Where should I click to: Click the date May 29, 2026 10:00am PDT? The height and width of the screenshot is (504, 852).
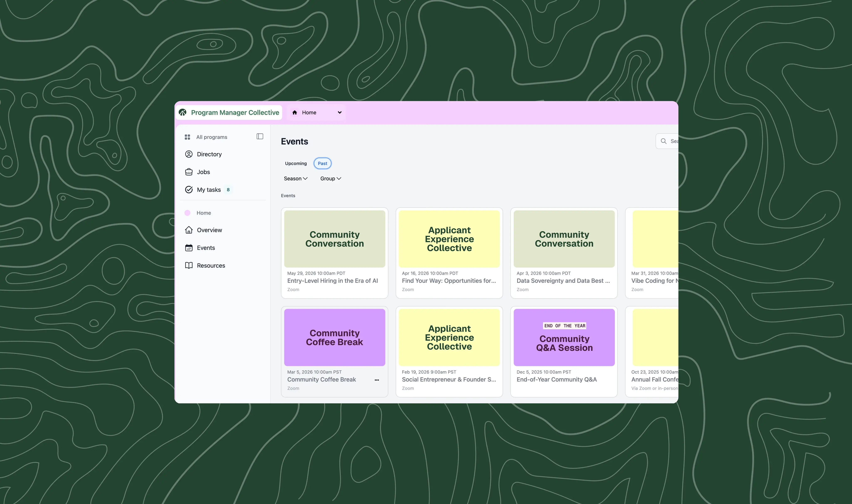[316, 273]
